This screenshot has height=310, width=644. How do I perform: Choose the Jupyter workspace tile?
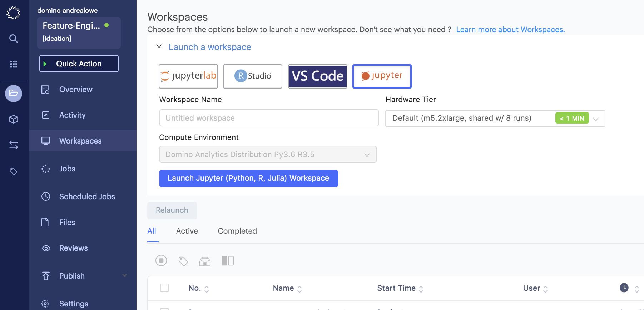(x=382, y=76)
